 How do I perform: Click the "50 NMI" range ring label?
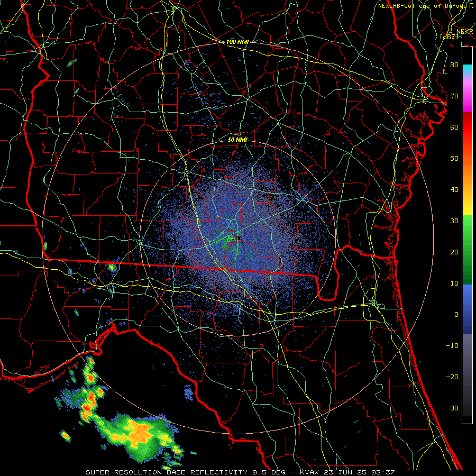[237, 140]
